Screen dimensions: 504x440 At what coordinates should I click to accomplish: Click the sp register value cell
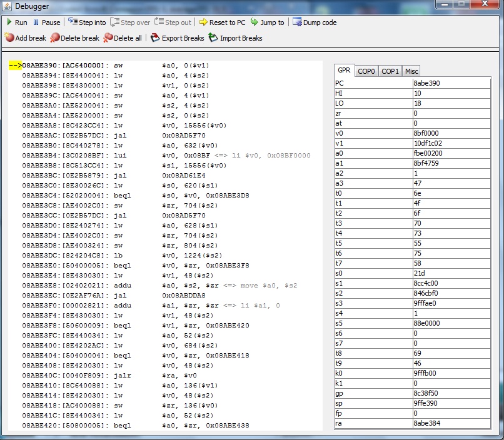click(x=451, y=403)
